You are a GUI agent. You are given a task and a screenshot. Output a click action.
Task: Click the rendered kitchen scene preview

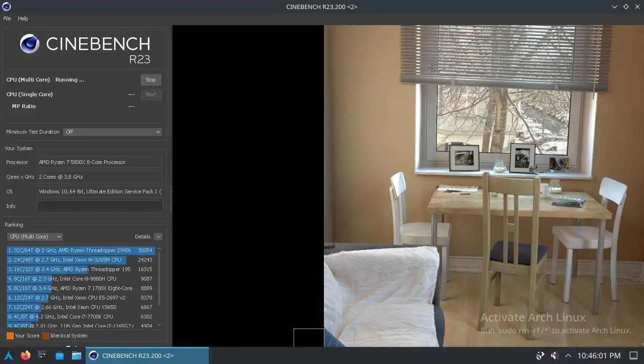(483, 186)
